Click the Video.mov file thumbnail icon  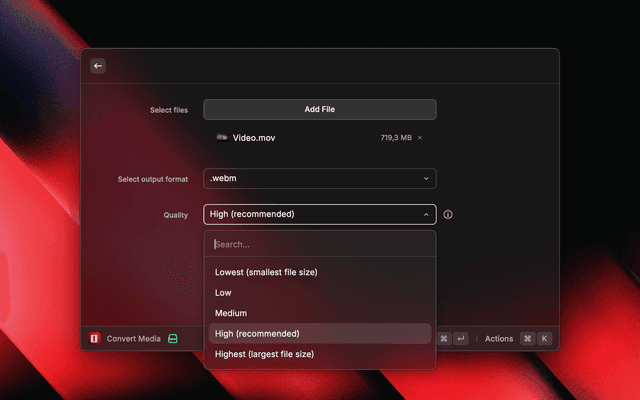pos(221,138)
